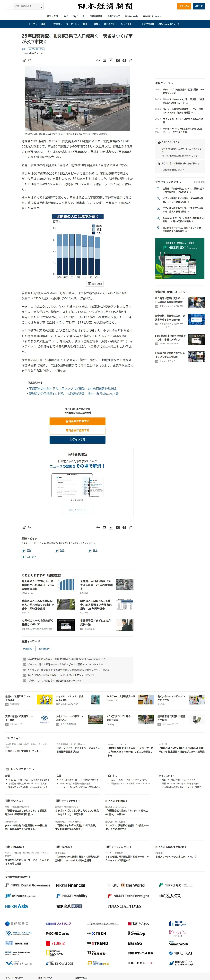Open the #福田富一 keyword tag
Screen dimensions: 210x980
[x=29, y=649]
